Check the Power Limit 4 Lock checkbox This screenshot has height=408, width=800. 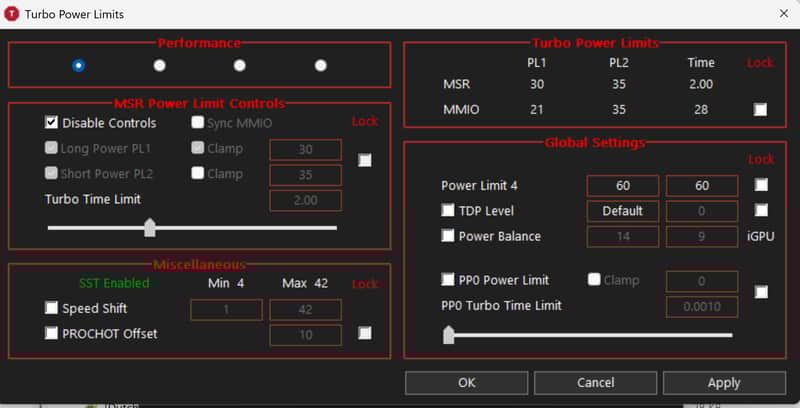coord(761,185)
